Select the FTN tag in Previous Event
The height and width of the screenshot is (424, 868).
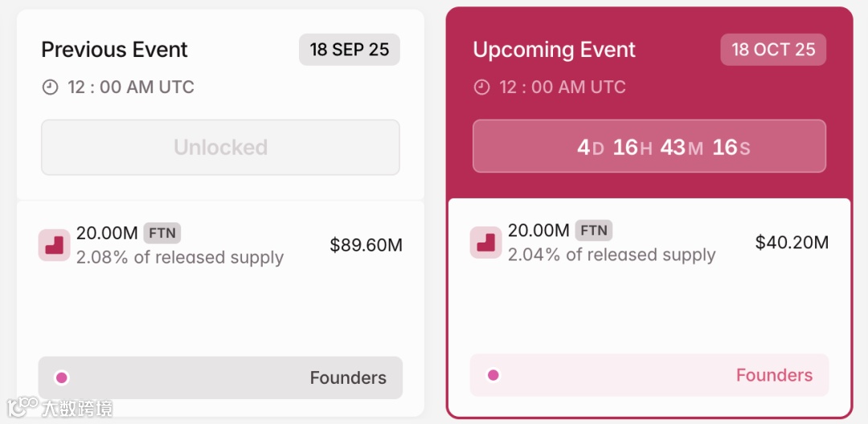(x=162, y=234)
